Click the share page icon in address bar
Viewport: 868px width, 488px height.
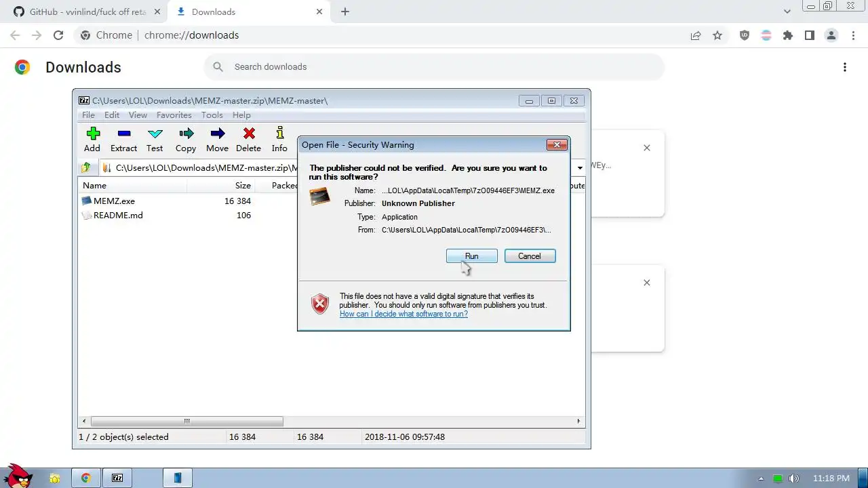[x=696, y=35]
